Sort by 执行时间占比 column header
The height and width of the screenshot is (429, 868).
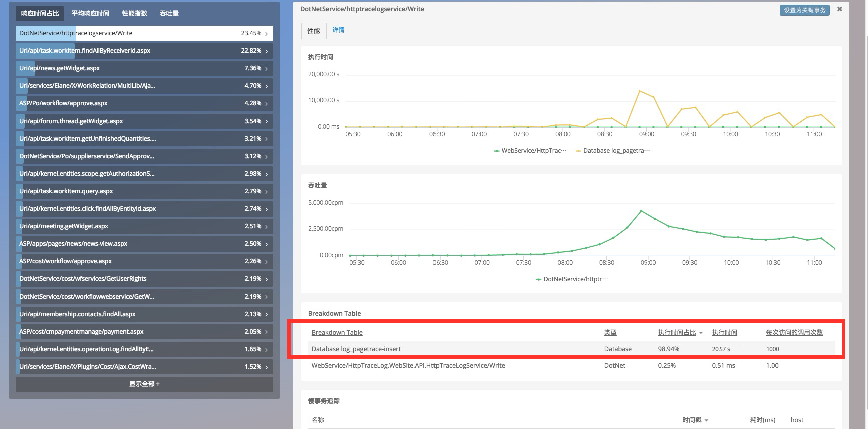pyautogui.click(x=677, y=333)
